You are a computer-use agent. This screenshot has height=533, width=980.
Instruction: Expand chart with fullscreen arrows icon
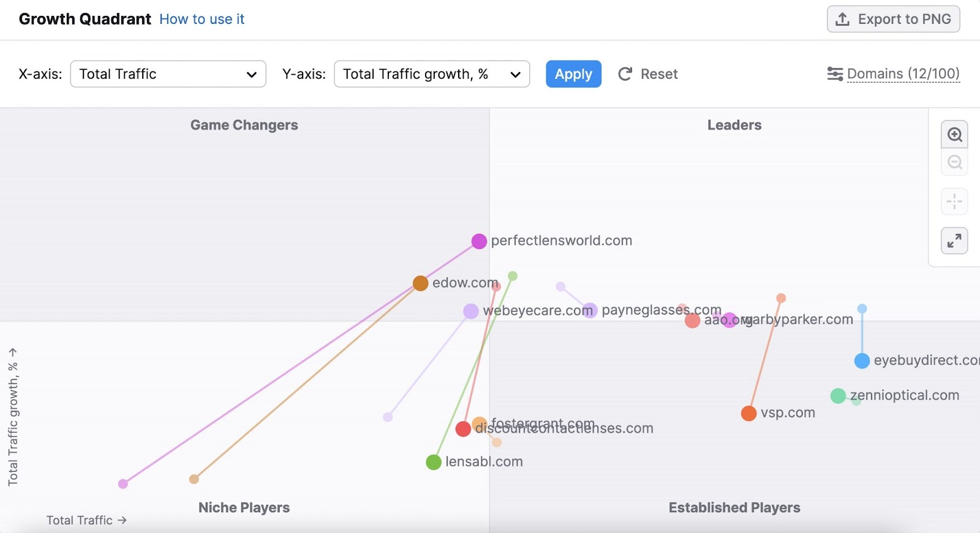click(954, 241)
